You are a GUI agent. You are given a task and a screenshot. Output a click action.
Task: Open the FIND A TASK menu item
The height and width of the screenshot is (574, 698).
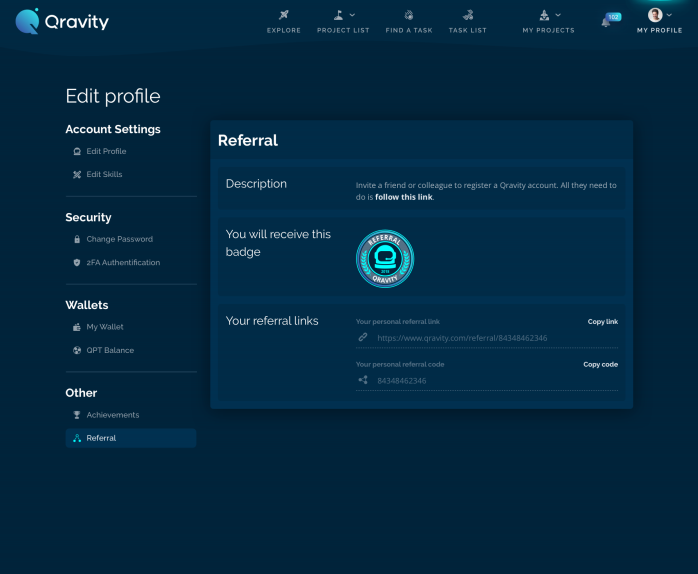coord(409,30)
